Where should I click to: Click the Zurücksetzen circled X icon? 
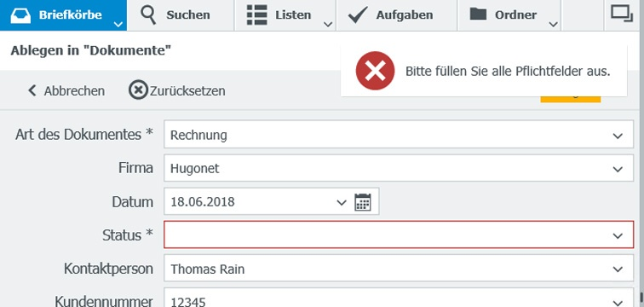[x=138, y=90]
